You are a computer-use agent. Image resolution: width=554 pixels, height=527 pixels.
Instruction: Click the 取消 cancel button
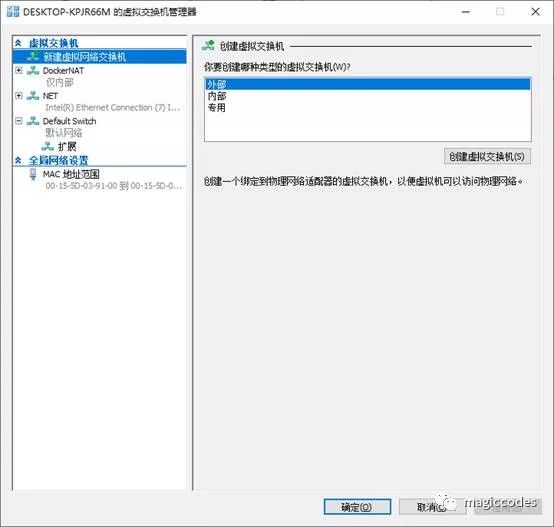pyautogui.click(x=432, y=507)
